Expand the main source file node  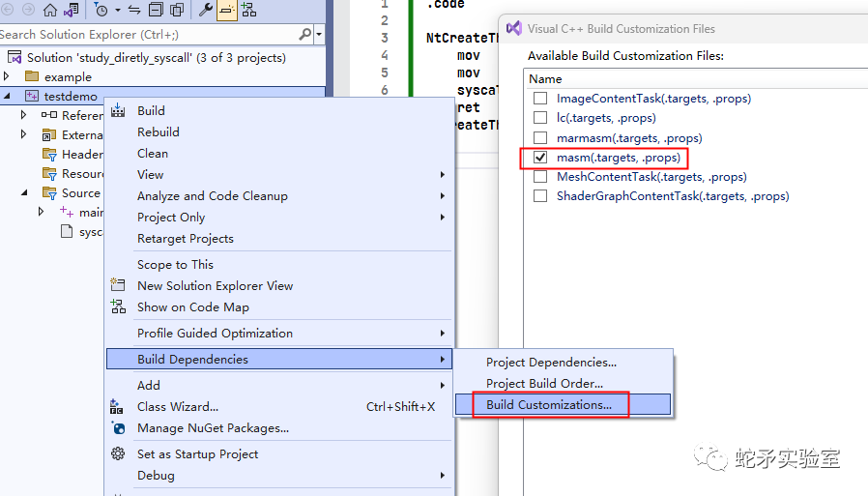coord(41,212)
